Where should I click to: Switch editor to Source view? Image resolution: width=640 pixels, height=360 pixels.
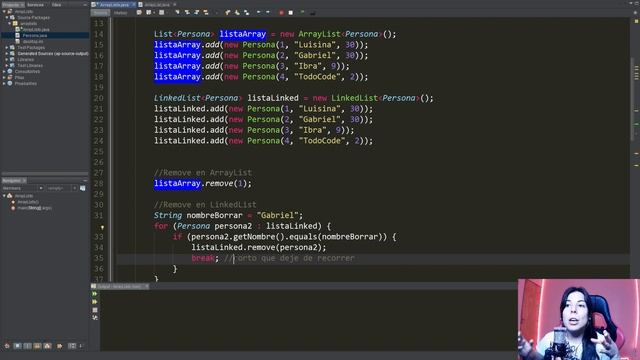click(100, 13)
